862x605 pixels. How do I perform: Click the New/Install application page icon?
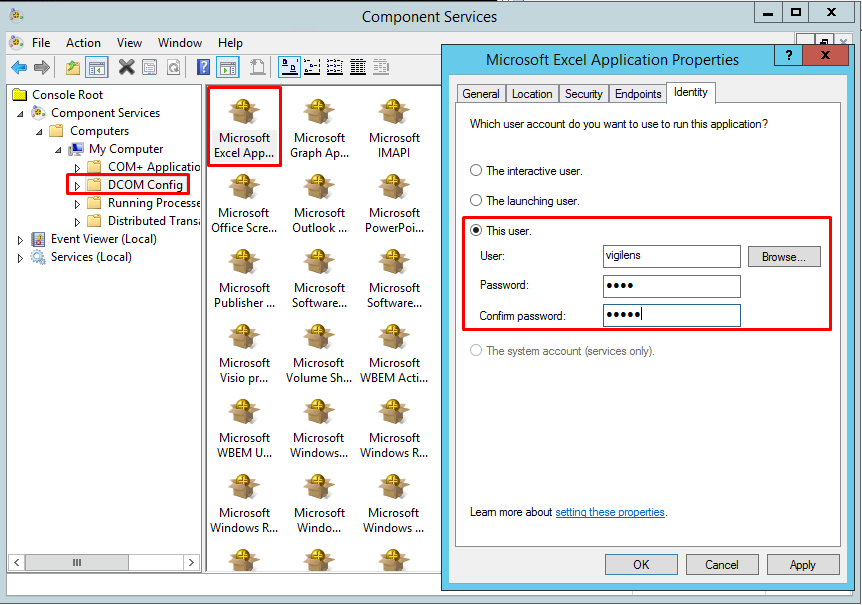coord(257,67)
